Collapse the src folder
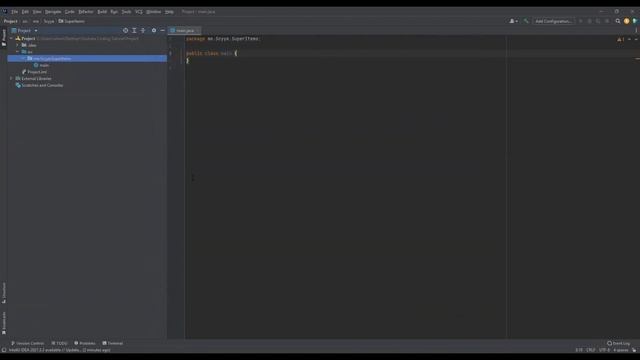640x360 pixels. 18,52
